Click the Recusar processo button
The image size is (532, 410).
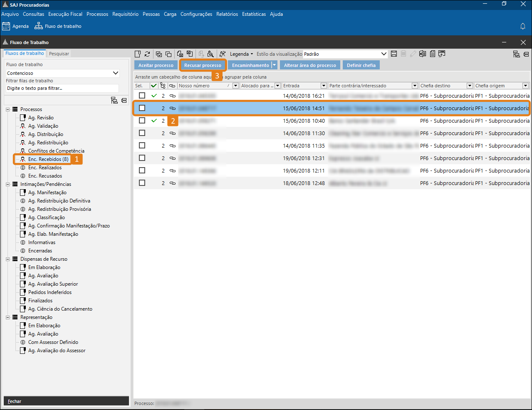coord(203,65)
